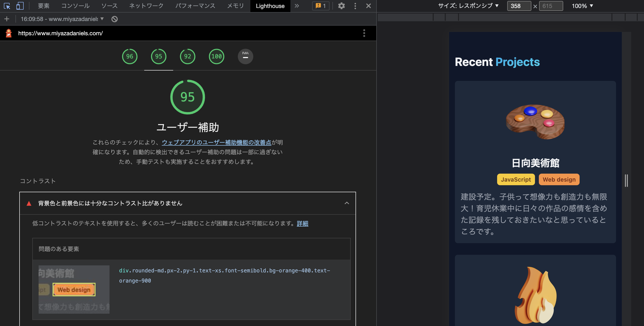Open the issues counter badge
The width and height of the screenshot is (644, 326).
pos(321,6)
